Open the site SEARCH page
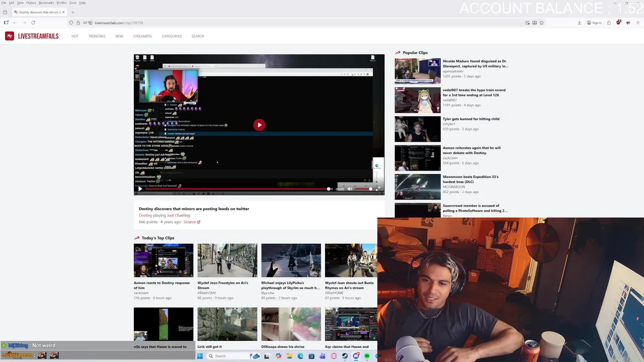 tap(198, 36)
